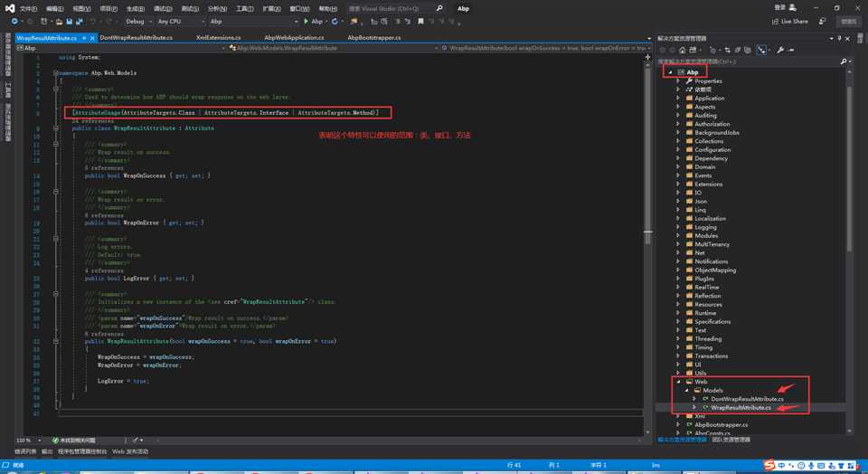Click the green Start debugging arrow
868x474 pixels.
[307, 21]
